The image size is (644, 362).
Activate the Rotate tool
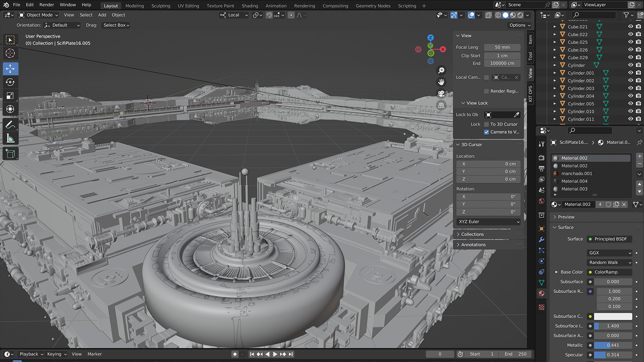click(10, 82)
